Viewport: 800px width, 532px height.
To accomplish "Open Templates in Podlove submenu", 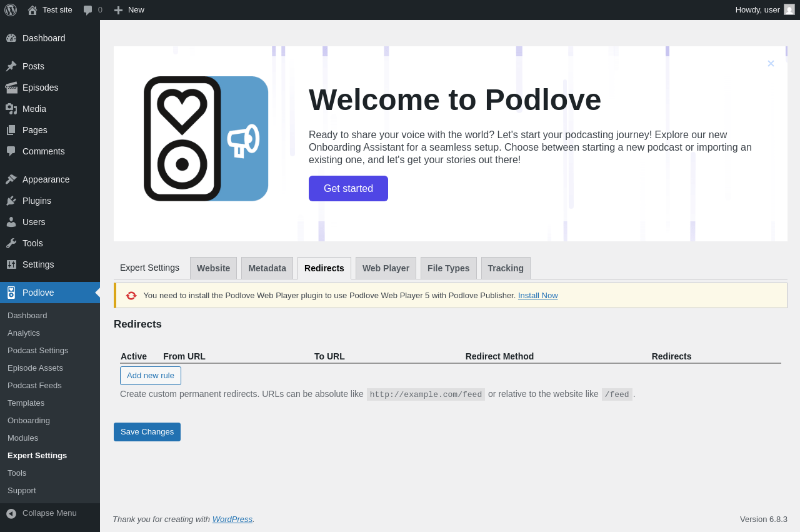I will [x=50, y=403].
